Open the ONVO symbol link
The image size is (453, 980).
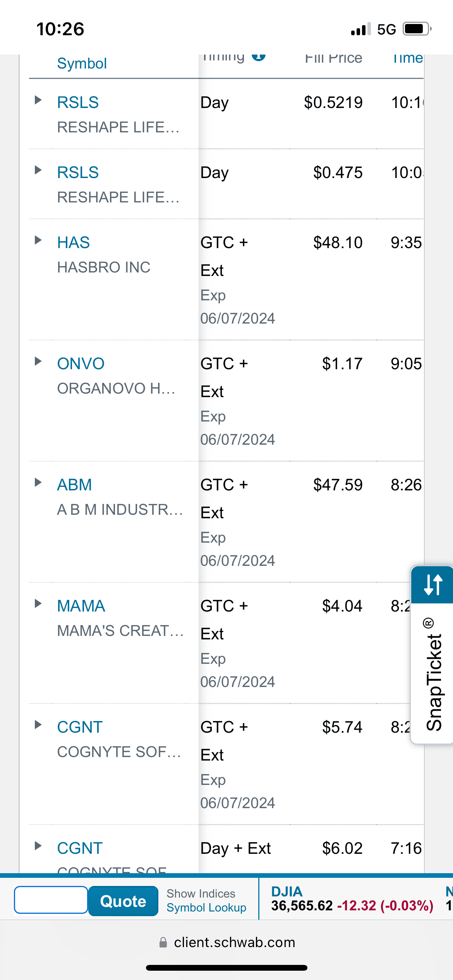81,364
